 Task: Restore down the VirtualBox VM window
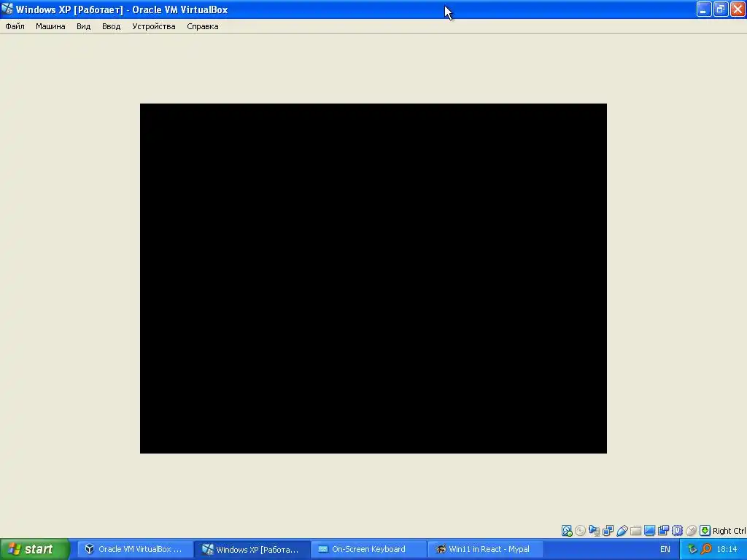coord(721,9)
